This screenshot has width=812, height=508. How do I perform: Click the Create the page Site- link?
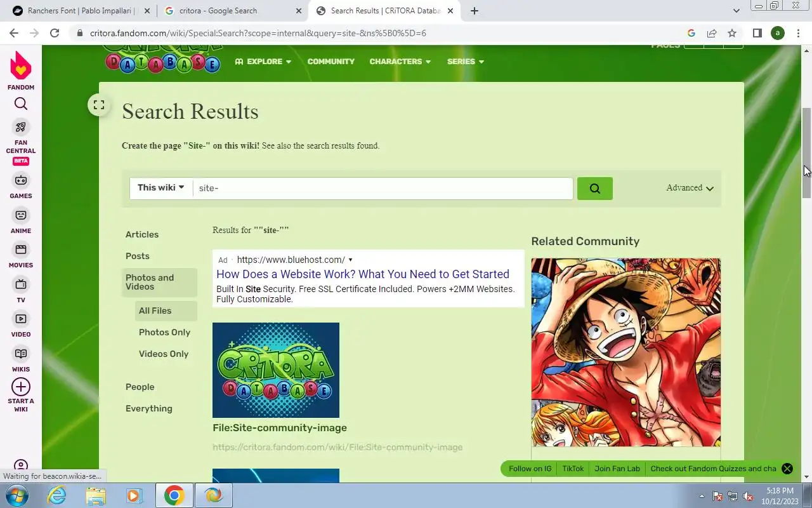(x=190, y=146)
